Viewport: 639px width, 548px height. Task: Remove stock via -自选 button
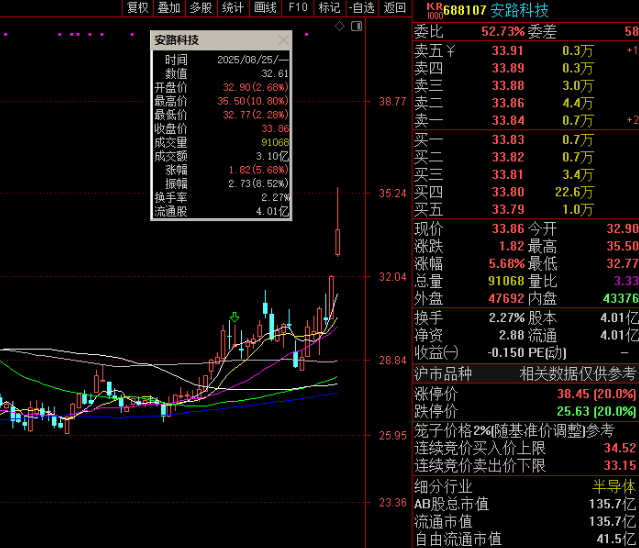pyautogui.click(x=362, y=8)
